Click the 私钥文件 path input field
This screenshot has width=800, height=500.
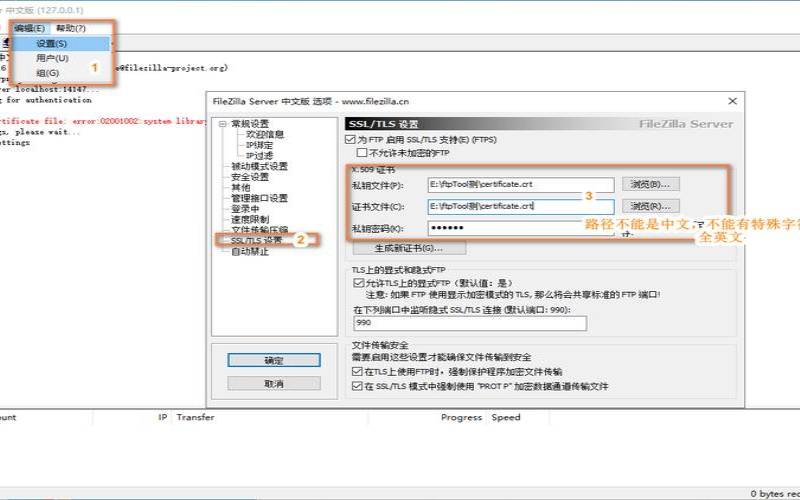pos(521,185)
